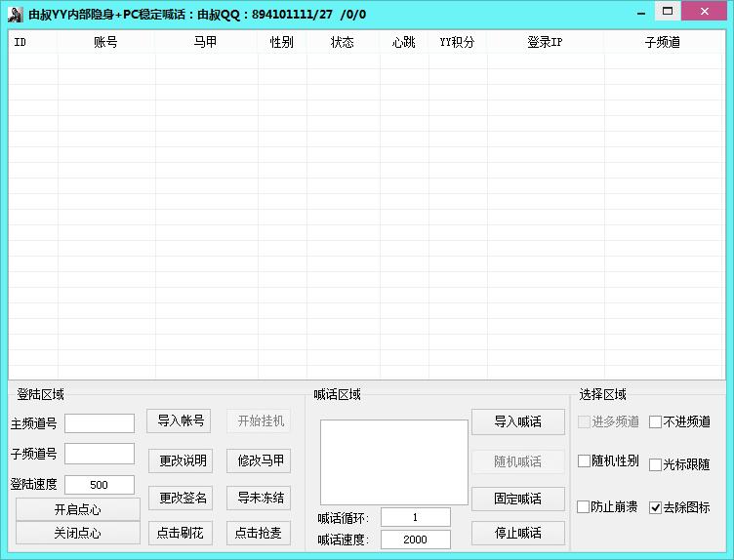Screen dimensions: 734x560
Task: Focus the 子频道号 input field
Action: (100, 454)
